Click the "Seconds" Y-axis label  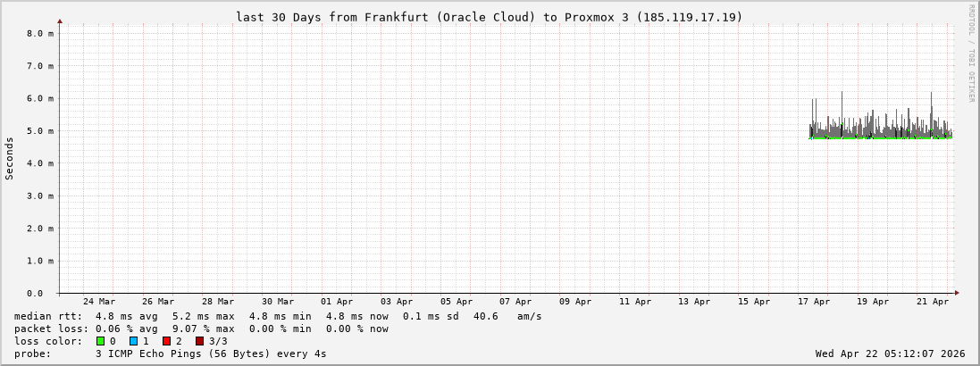pyautogui.click(x=10, y=158)
